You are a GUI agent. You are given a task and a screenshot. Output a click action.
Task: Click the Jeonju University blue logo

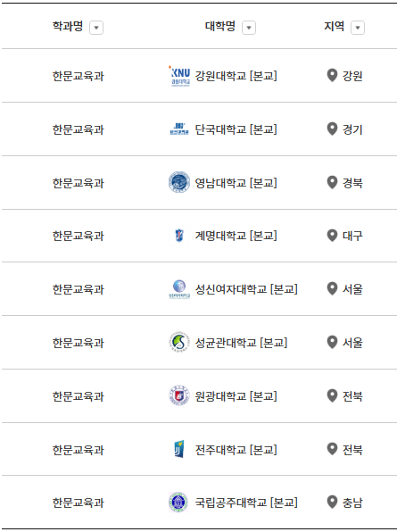(179, 449)
